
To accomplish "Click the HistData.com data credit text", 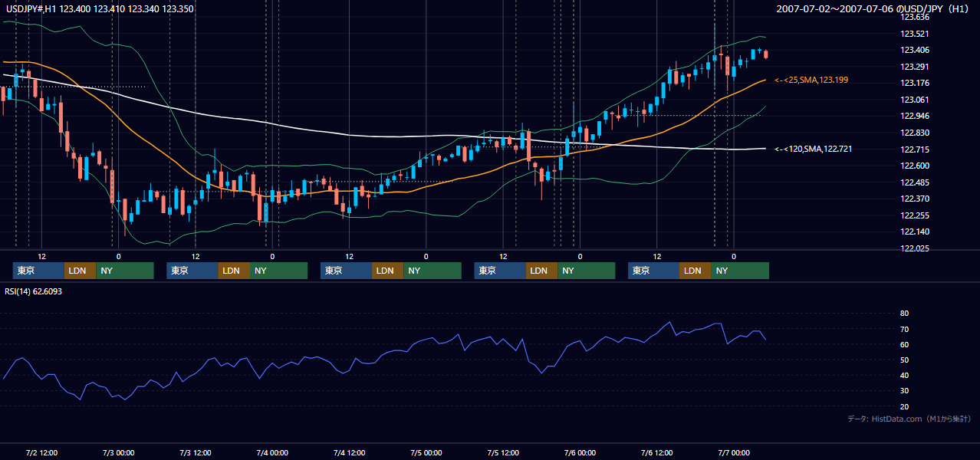I will [909, 419].
